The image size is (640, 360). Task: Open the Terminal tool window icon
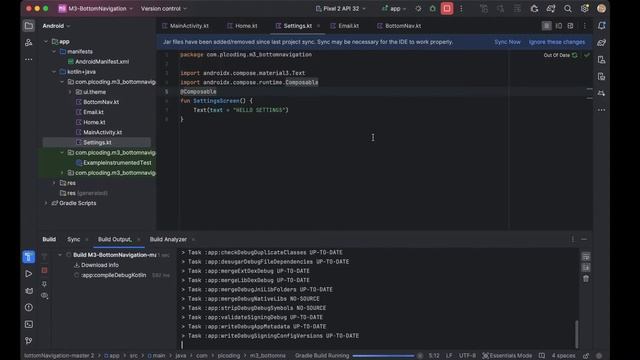coord(29,324)
